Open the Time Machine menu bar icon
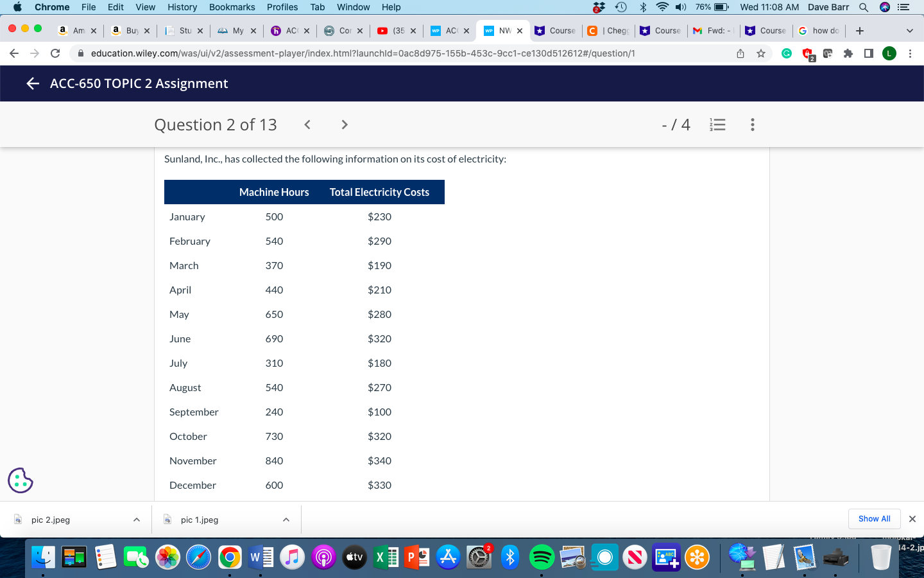Image resolution: width=924 pixels, height=578 pixels. 620,7
